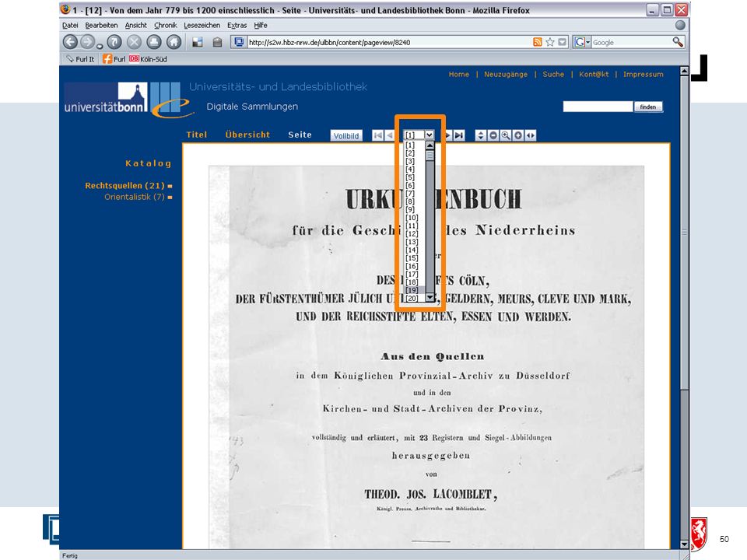Jump to first page in viewer
The width and height of the screenshot is (747, 560).
[378, 135]
